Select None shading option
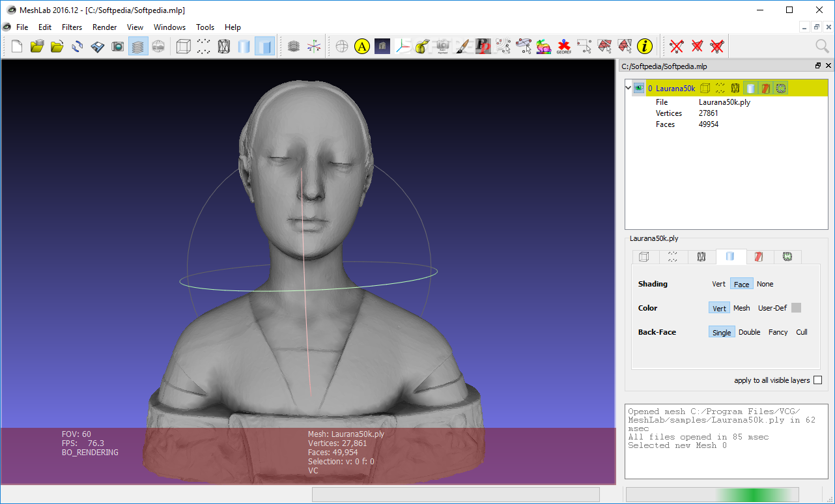This screenshot has width=835, height=504. pyautogui.click(x=765, y=284)
